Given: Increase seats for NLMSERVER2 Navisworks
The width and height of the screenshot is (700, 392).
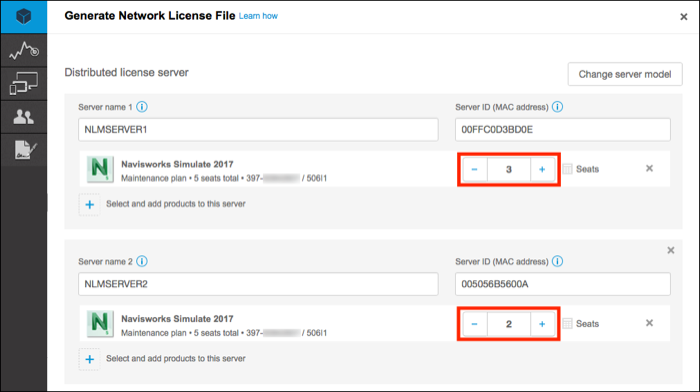Looking at the screenshot, I should point(542,324).
